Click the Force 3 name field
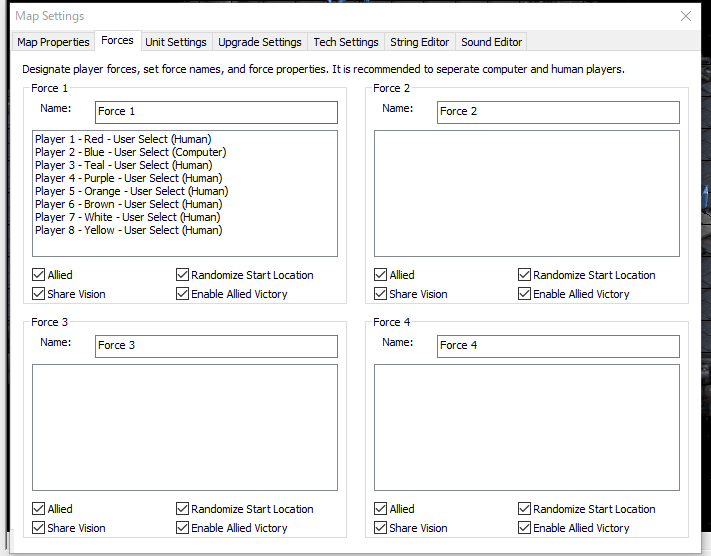This screenshot has height=556, width=711. coord(216,346)
